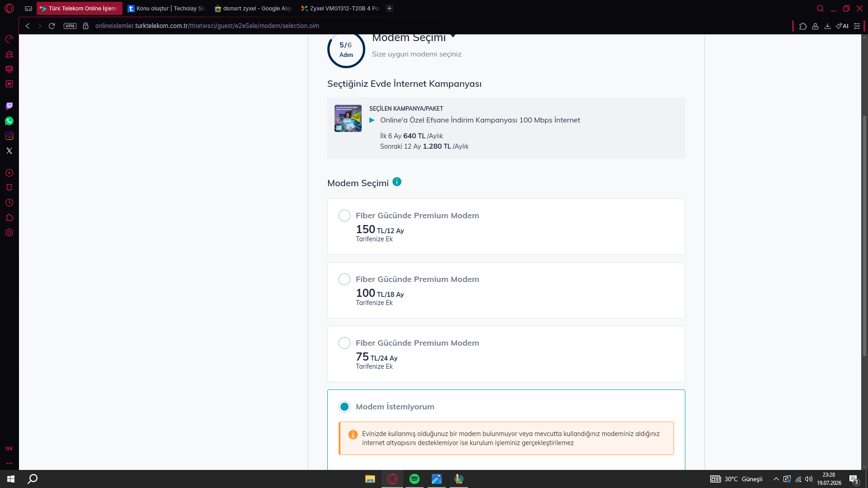Open browser history clock icon

[9, 203]
